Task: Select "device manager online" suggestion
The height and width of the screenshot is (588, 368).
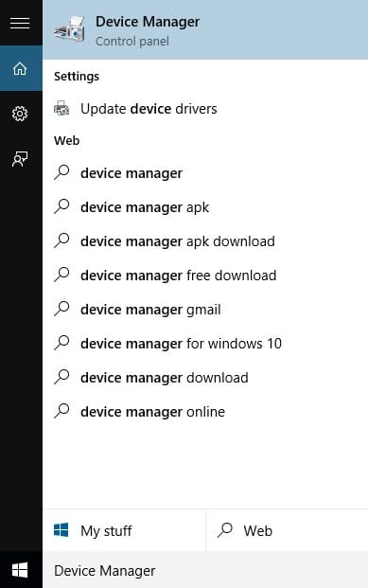Action: (x=205, y=412)
